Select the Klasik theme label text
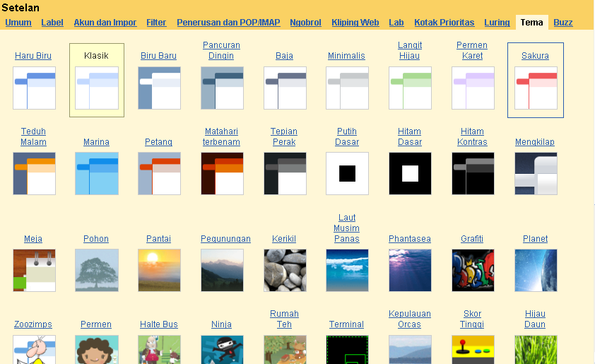 96,55
